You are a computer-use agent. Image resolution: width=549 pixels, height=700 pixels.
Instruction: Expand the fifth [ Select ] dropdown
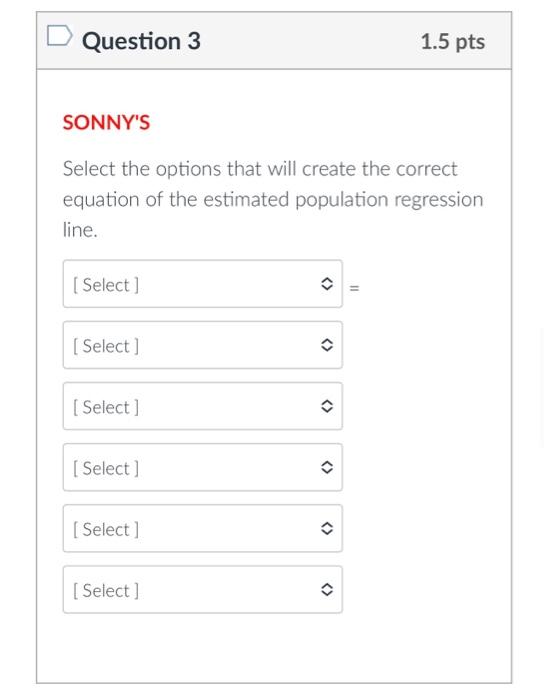[x=203, y=529]
